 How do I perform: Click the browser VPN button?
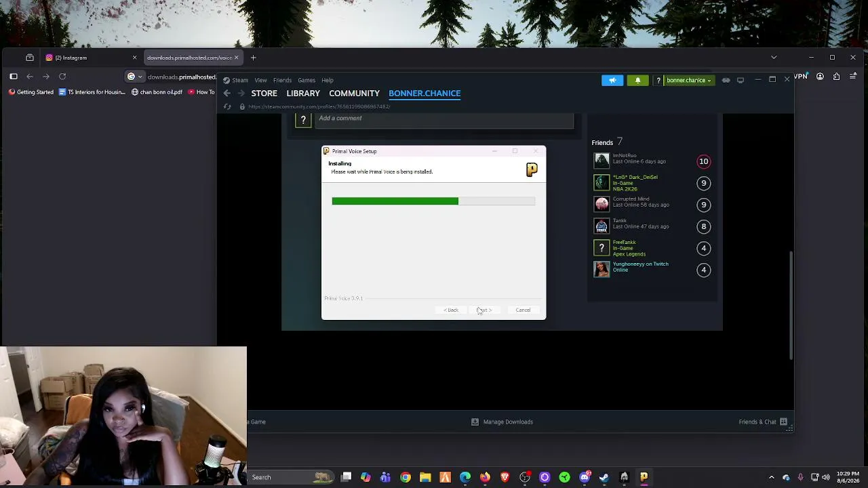801,77
